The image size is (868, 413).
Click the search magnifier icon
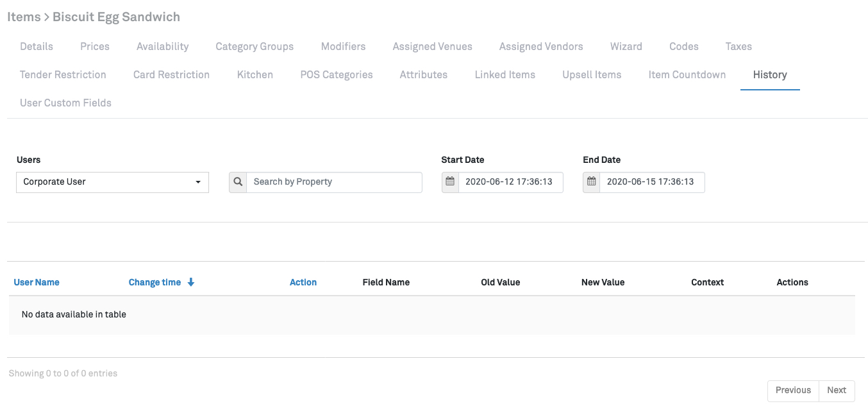(238, 182)
